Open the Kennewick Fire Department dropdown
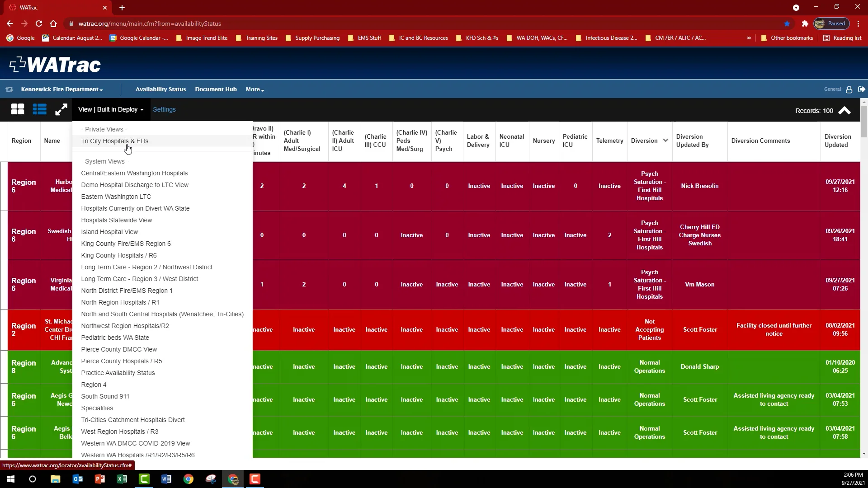 pyautogui.click(x=62, y=89)
